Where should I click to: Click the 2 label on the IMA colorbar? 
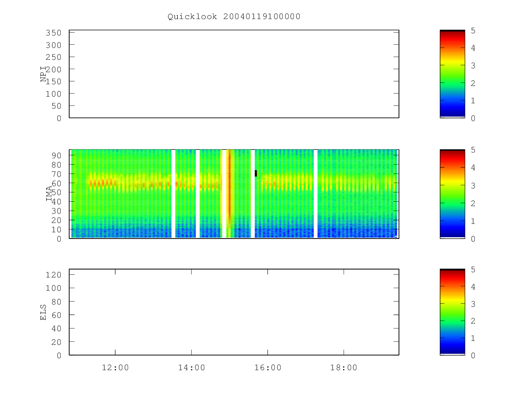(x=473, y=203)
